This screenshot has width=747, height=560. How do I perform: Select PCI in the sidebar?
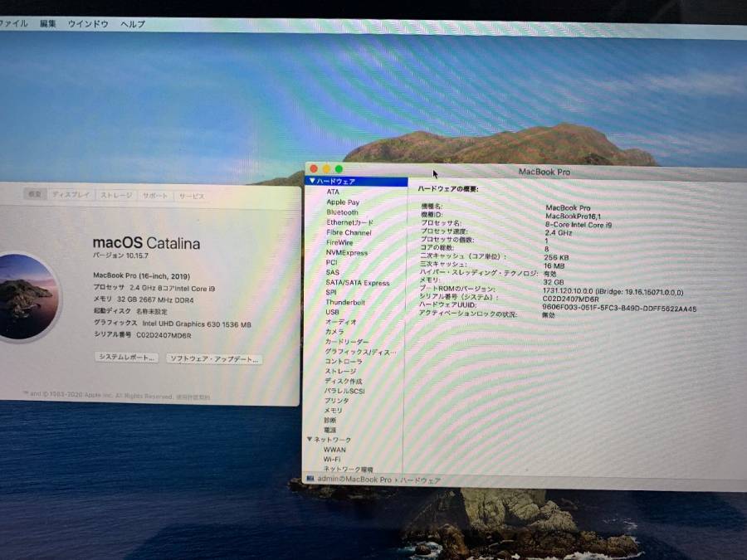(331, 262)
